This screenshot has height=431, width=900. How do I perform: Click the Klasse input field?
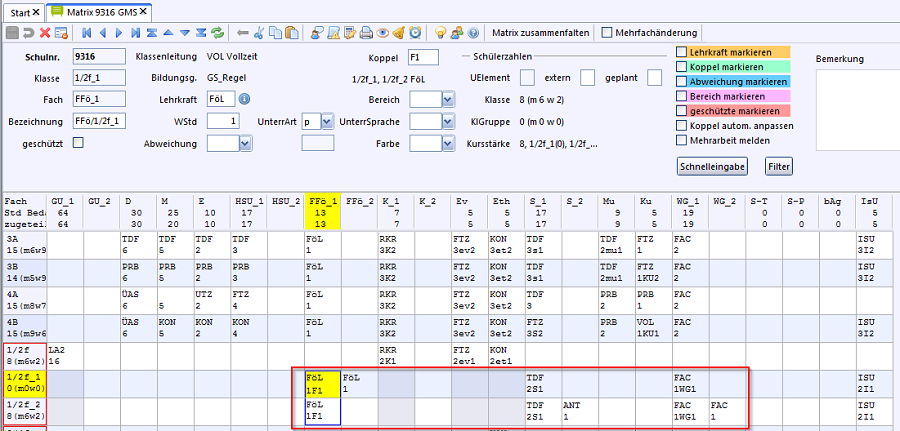99,78
